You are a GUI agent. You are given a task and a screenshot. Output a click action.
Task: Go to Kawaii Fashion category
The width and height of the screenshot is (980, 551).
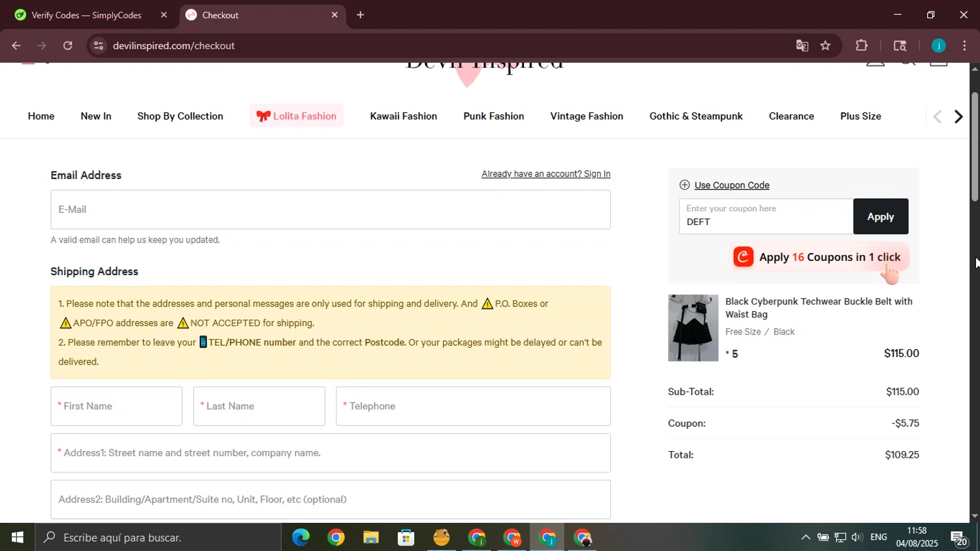tap(404, 116)
